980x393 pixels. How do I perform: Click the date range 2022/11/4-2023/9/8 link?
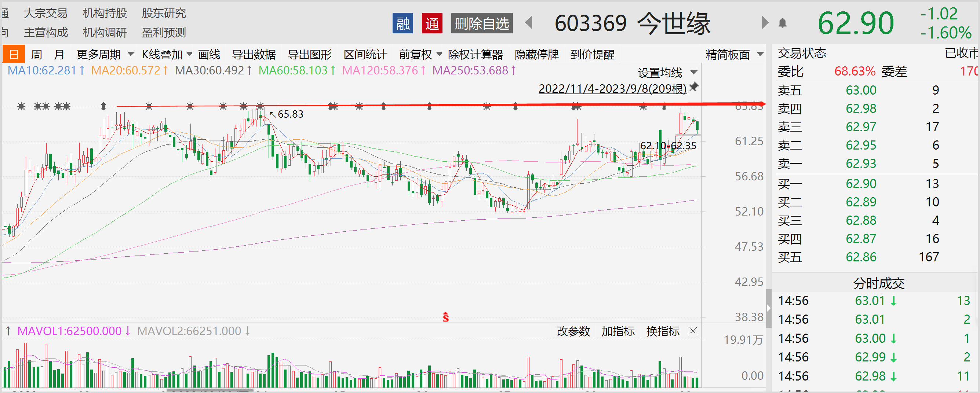pos(612,89)
